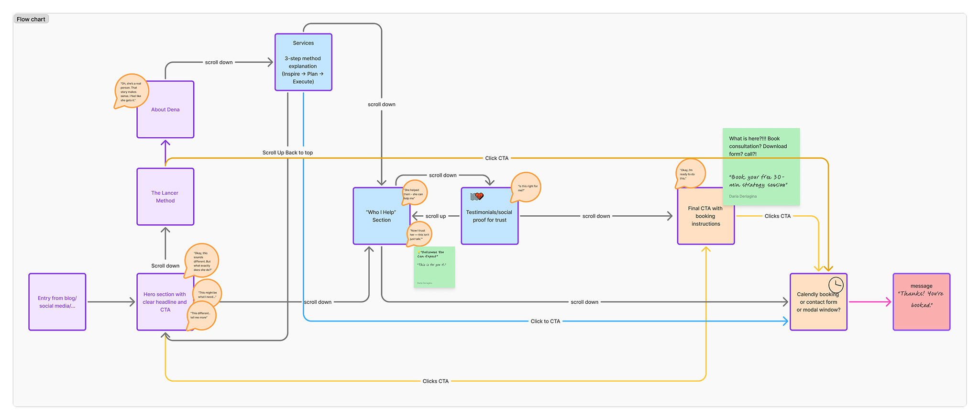Click the "Okay, I'm ready to do this" bubble
Viewport: 980px width, 420px height.
(x=691, y=174)
